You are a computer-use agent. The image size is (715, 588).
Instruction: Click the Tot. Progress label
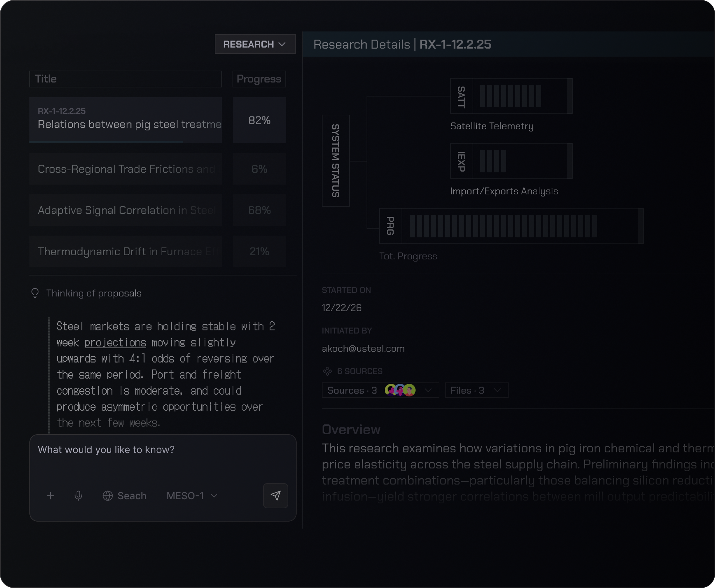pos(408,256)
